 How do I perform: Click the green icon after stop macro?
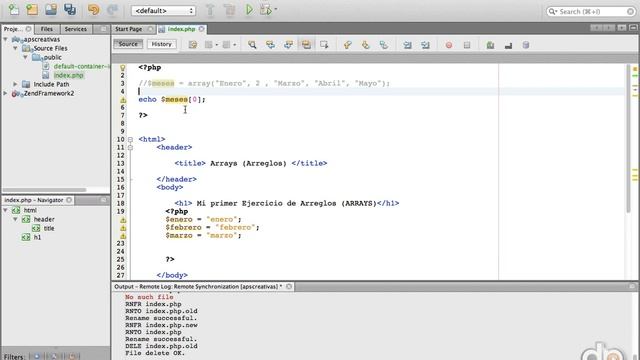(x=490, y=45)
